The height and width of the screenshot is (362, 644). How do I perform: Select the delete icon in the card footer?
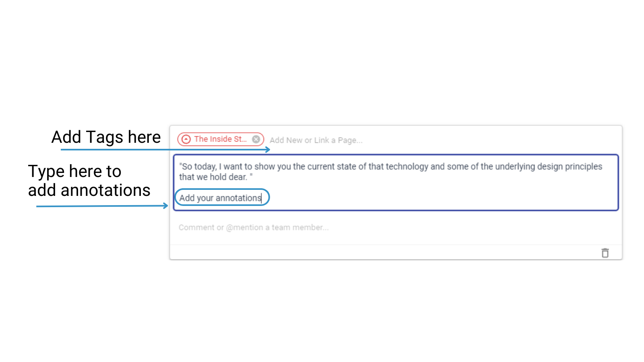605,253
